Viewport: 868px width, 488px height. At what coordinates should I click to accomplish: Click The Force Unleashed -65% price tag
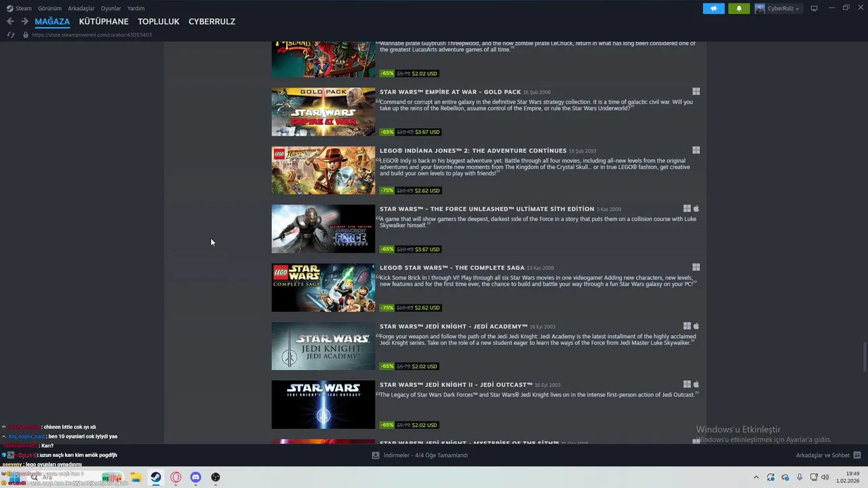tap(410, 249)
